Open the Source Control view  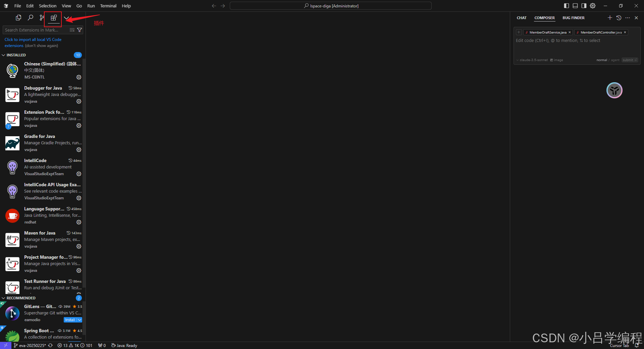[x=41, y=17]
